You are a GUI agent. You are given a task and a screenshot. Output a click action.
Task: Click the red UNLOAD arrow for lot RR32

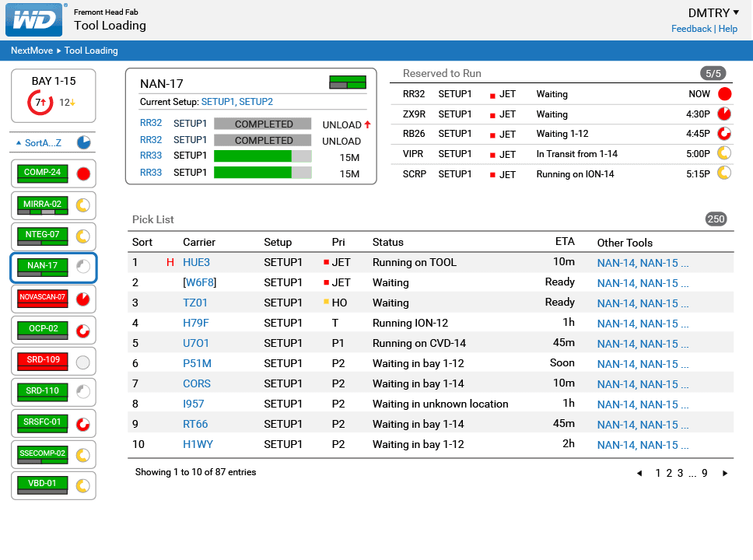coord(366,123)
